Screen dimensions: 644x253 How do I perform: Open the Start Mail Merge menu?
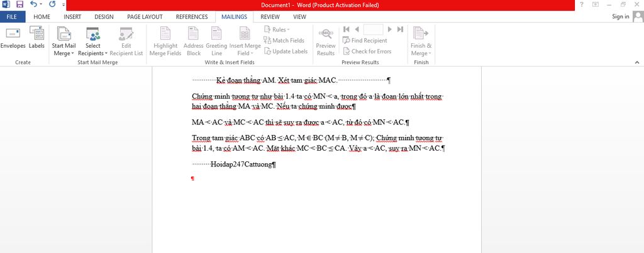point(64,41)
